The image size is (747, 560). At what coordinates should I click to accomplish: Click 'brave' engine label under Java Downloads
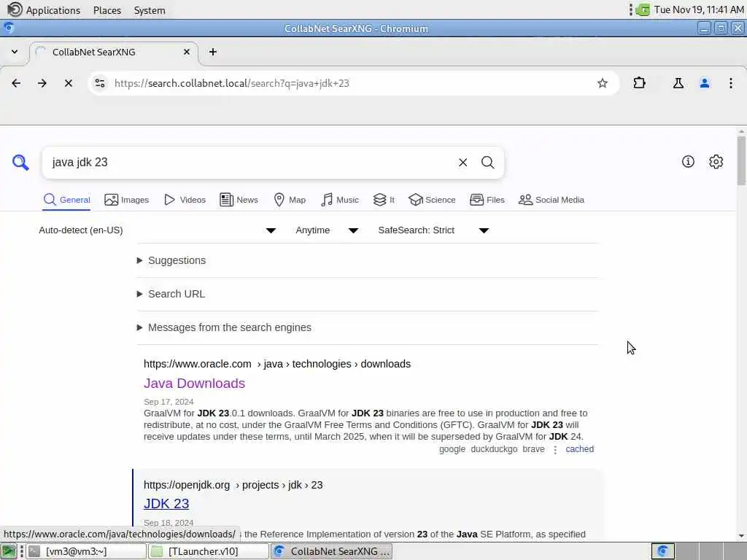pyautogui.click(x=533, y=449)
